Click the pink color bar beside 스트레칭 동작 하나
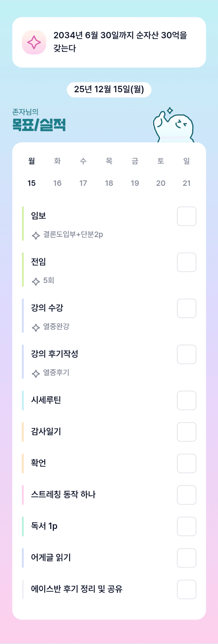This screenshot has width=218, height=644. tap(23, 495)
